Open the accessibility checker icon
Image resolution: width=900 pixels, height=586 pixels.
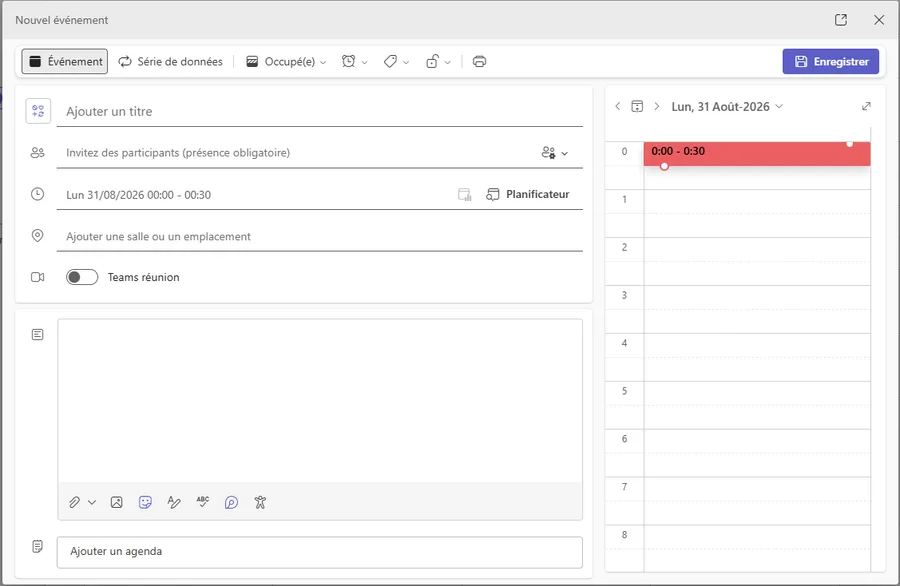tap(260, 502)
